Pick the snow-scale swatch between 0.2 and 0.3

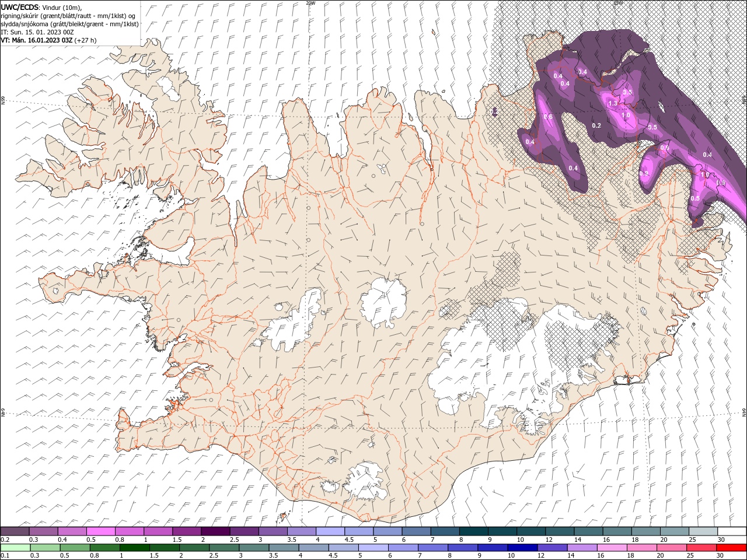[x=15, y=531]
